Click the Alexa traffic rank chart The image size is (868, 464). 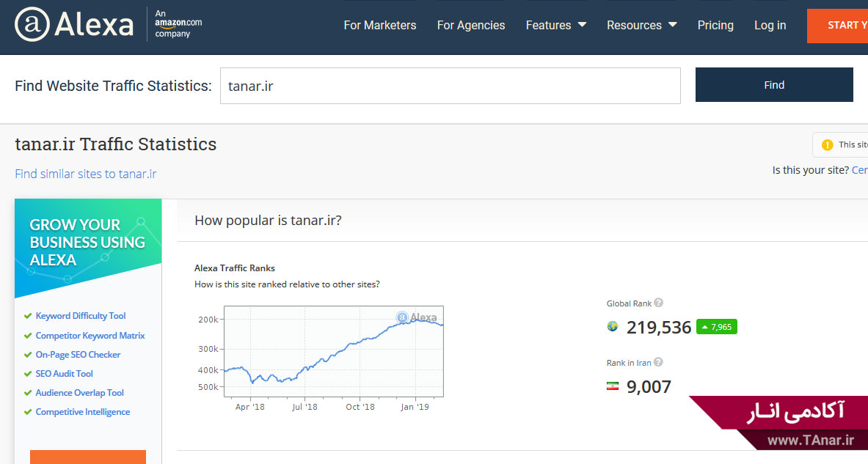[x=333, y=351]
